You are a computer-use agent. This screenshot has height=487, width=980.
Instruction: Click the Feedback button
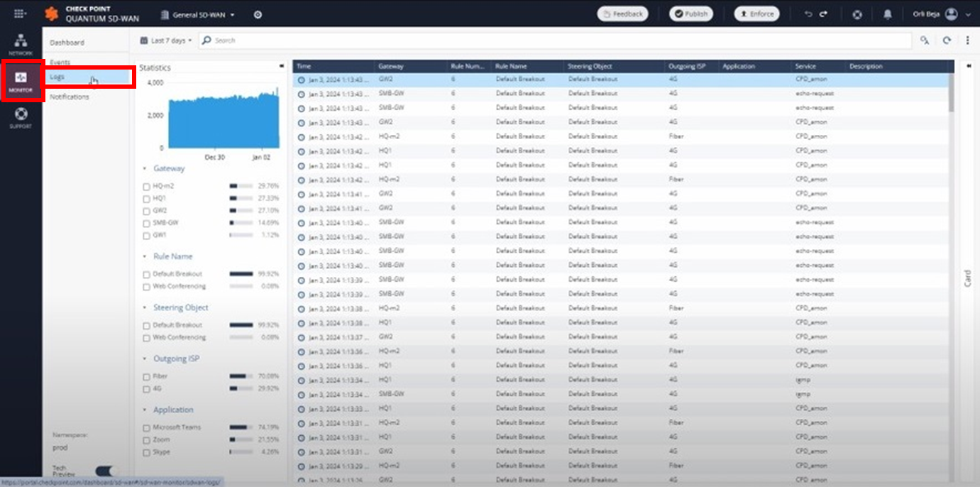(x=622, y=14)
